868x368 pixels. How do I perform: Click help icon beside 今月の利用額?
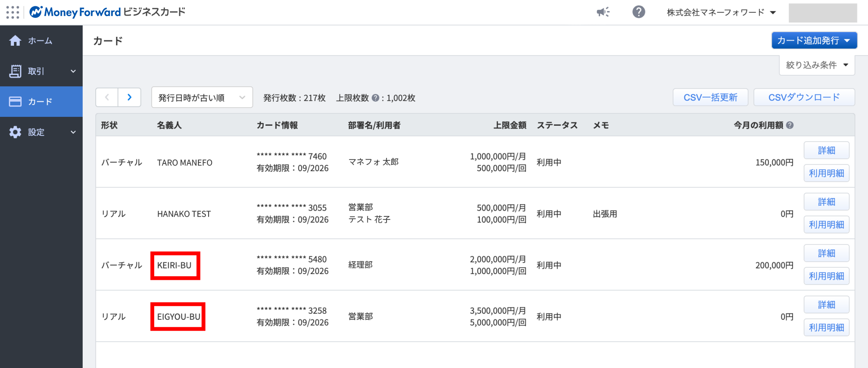790,125
